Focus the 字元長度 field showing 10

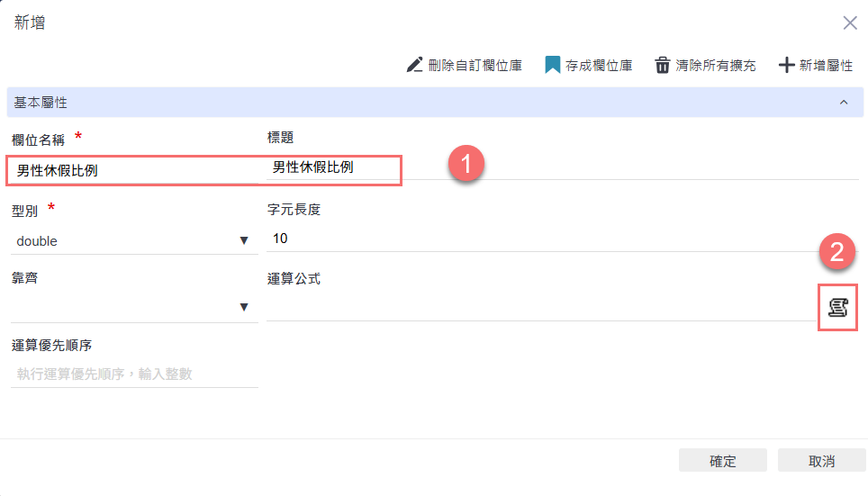coord(540,239)
